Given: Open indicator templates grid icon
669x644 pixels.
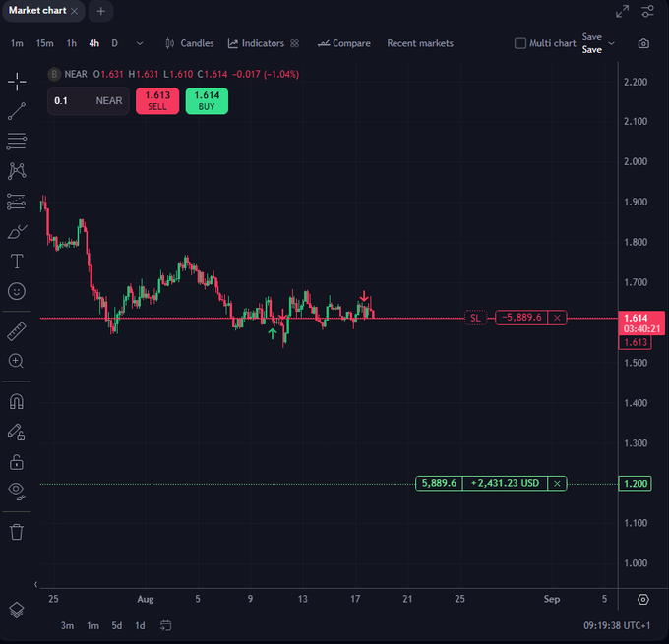Looking at the screenshot, I should [294, 43].
